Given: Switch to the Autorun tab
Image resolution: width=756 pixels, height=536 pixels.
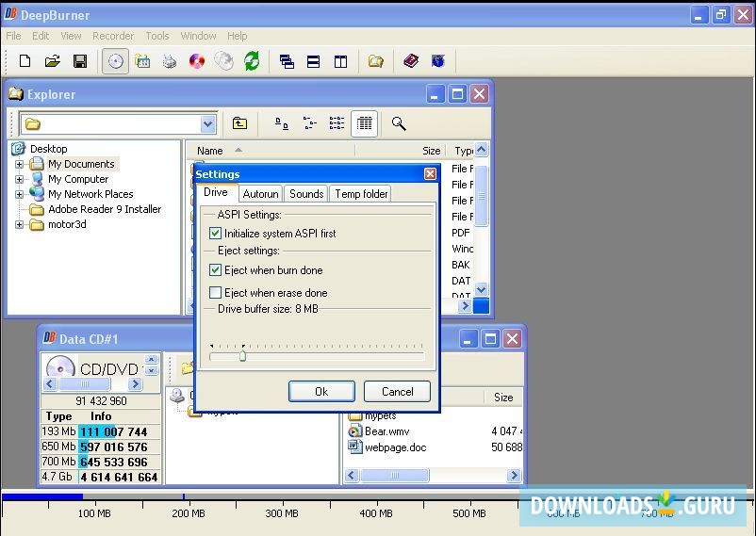Looking at the screenshot, I should (x=260, y=194).
